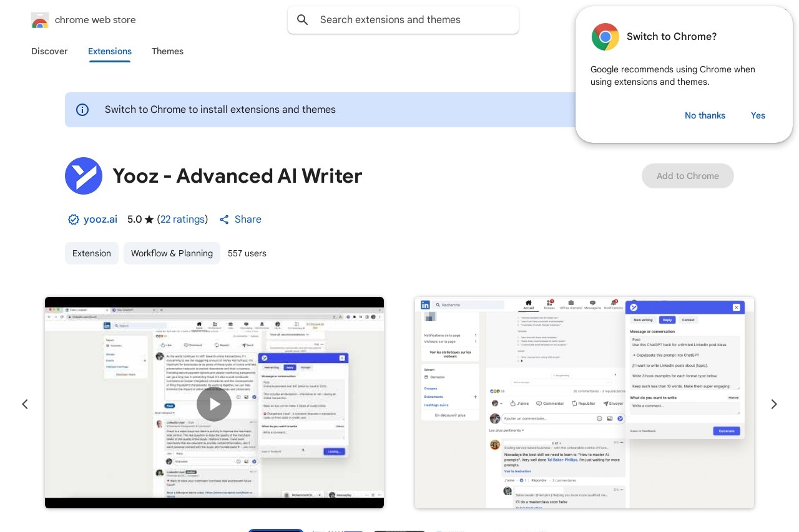
Task: Click the Switch to Chrome banner text
Action: 220,110
